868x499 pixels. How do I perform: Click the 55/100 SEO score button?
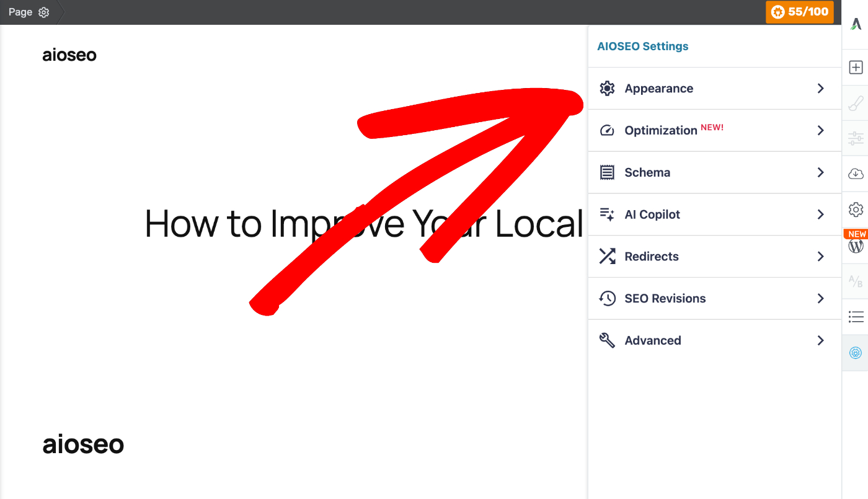[800, 12]
